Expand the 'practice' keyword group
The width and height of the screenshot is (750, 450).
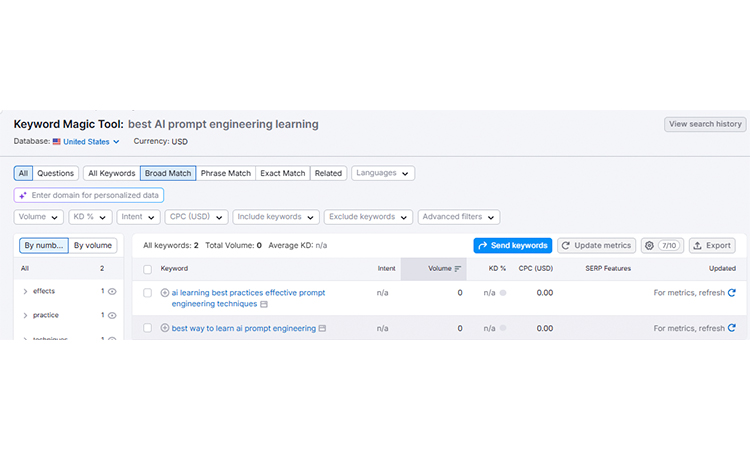coord(25,315)
